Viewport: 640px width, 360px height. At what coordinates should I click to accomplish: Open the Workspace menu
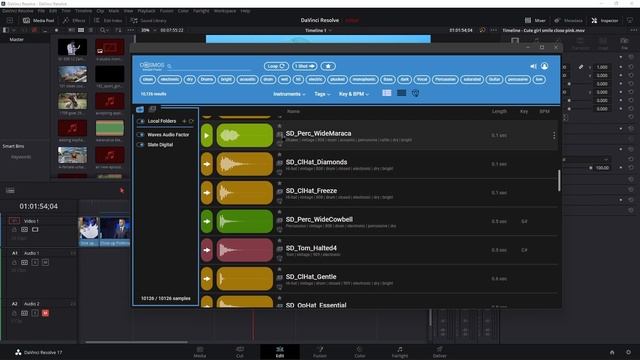pos(225,11)
